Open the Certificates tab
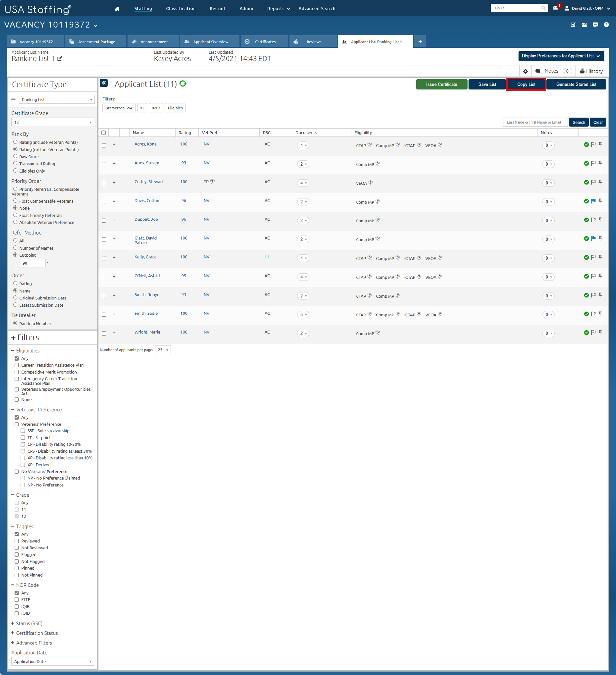This screenshot has width=616, height=675. click(x=265, y=42)
